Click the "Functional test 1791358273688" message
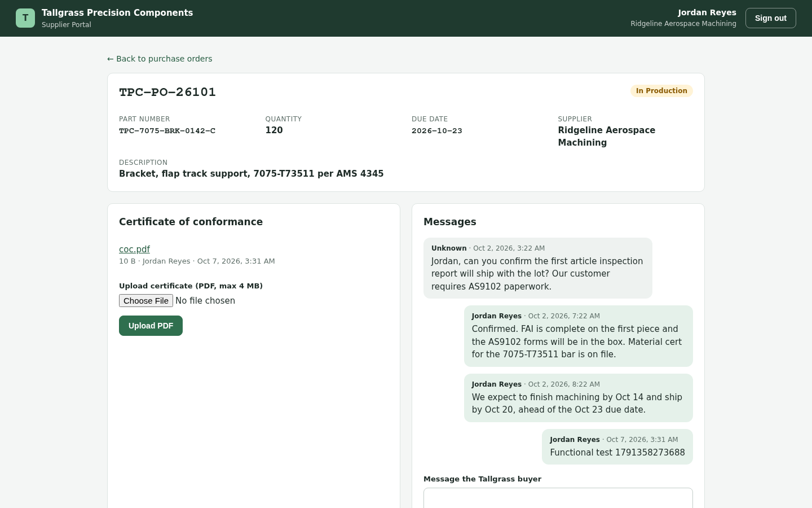This screenshot has width=812, height=508. (x=617, y=446)
